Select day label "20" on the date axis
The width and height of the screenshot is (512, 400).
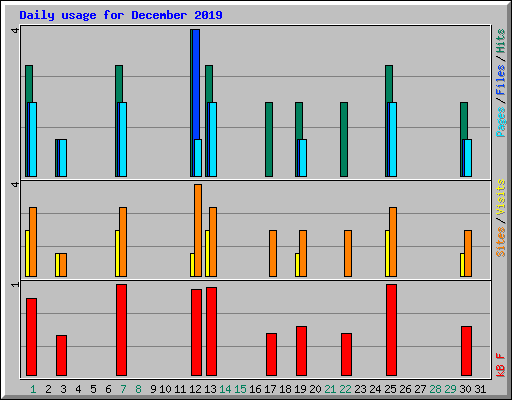(x=315, y=389)
